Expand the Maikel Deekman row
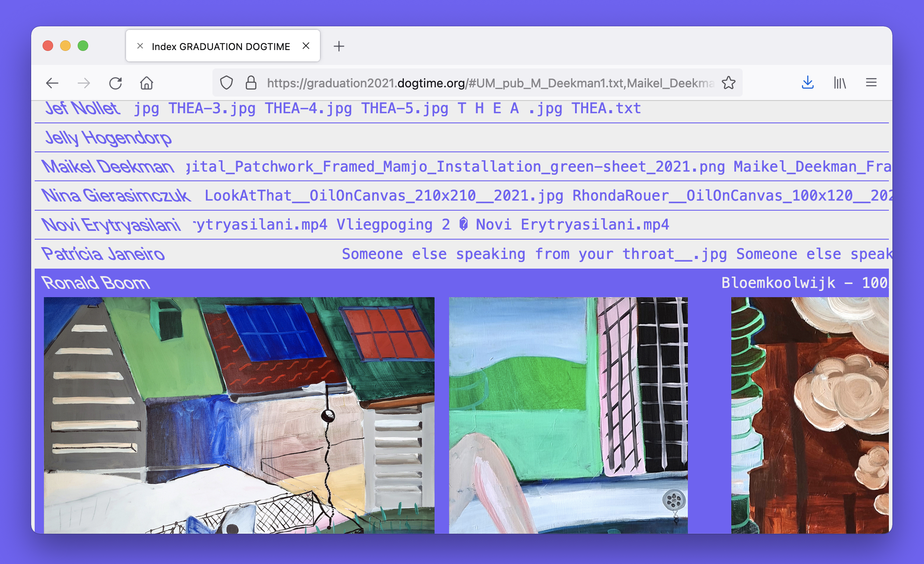 (x=108, y=167)
